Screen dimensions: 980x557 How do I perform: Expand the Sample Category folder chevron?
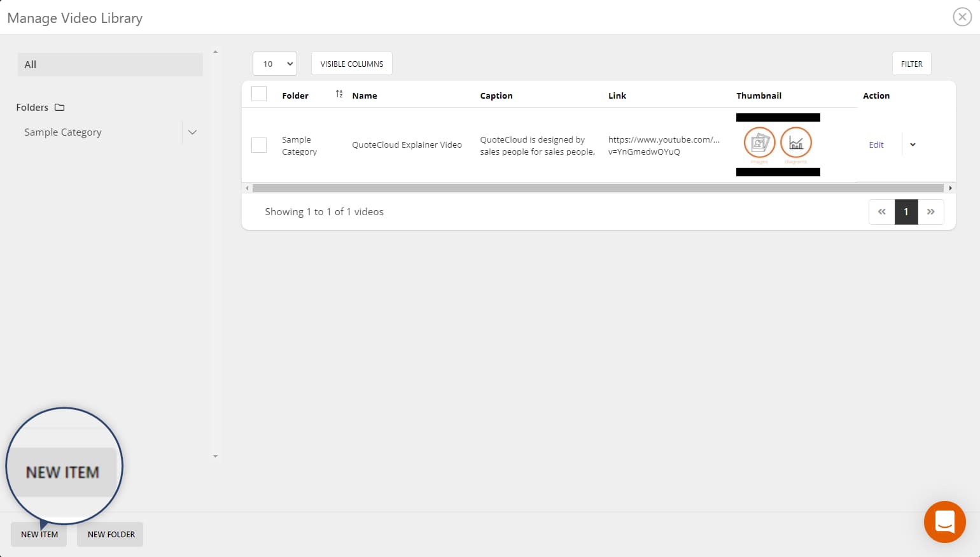click(x=192, y=132)
